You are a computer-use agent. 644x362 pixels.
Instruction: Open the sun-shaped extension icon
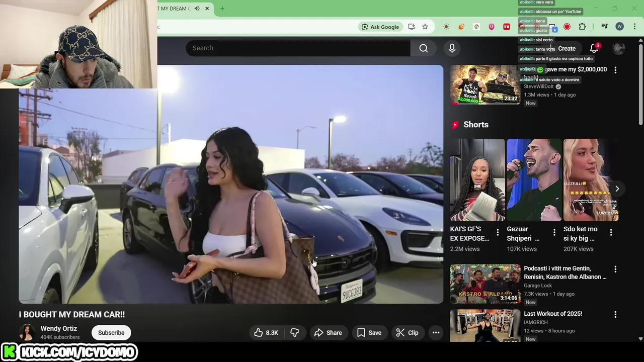point(446,27)
